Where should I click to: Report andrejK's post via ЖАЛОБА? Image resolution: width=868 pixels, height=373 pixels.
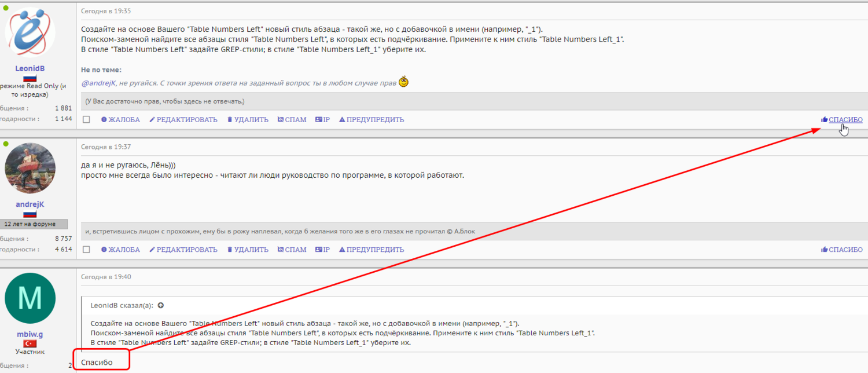120,250
